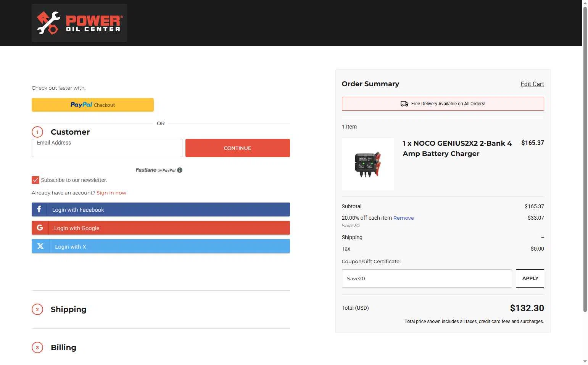588x365 pixels.
Task: Login with X
Action: coord(161,246)
